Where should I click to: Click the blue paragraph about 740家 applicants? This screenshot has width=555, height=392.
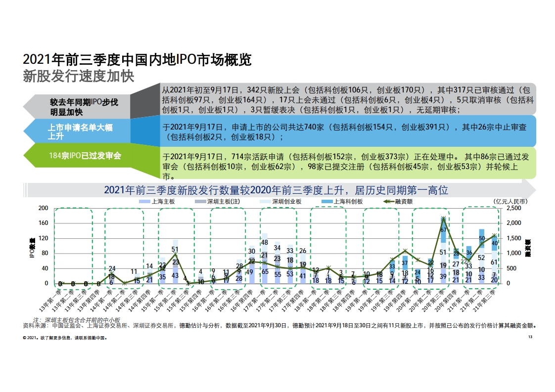pyautogui.click(x=348, y=131)
